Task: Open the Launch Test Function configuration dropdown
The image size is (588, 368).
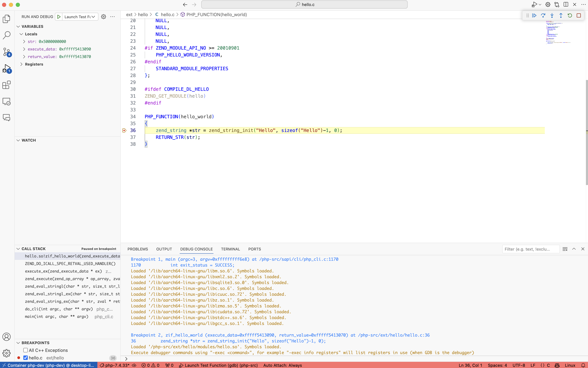Action: point(80,16)
